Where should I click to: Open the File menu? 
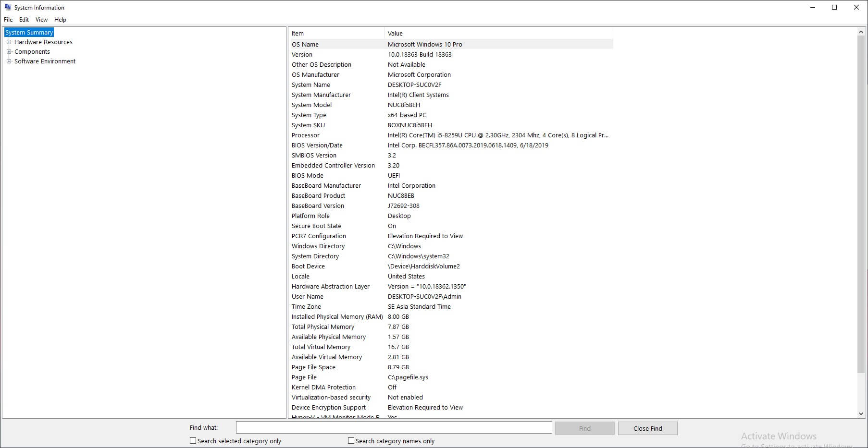pyautogui.click(x=8, y=20)
